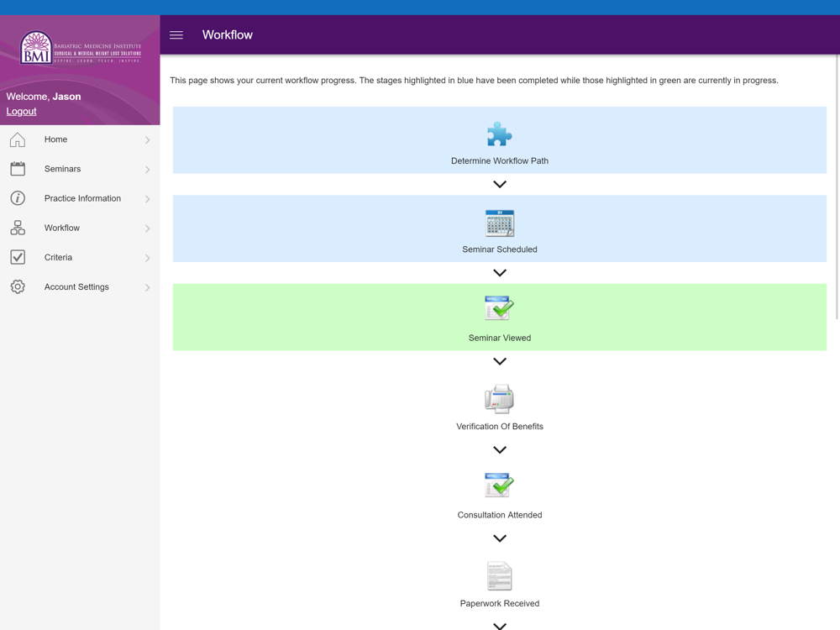Click the Consultation Attended checkmark icon

click(499, 486)
